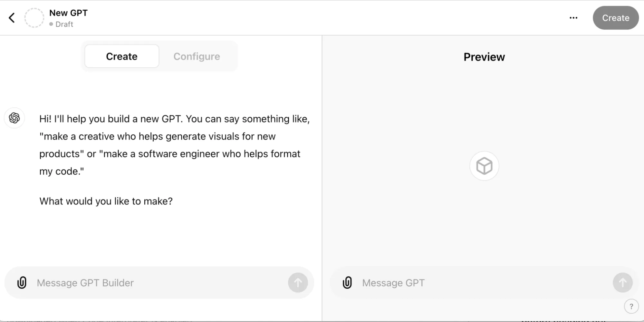Viewport: 644px width, 322px height.
Task: Select the Create tab
Action: (121, 56)
